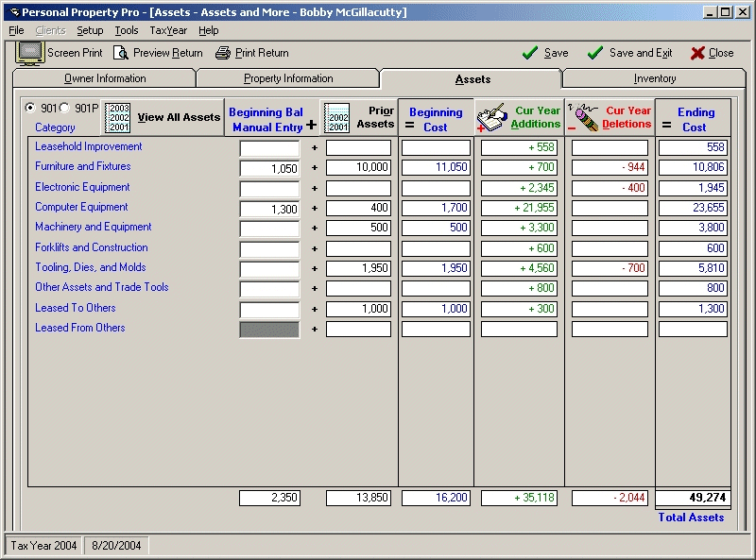Open the Leasehold Improvement category link
This screenshot has width=756, height=560.
(88, 146)
